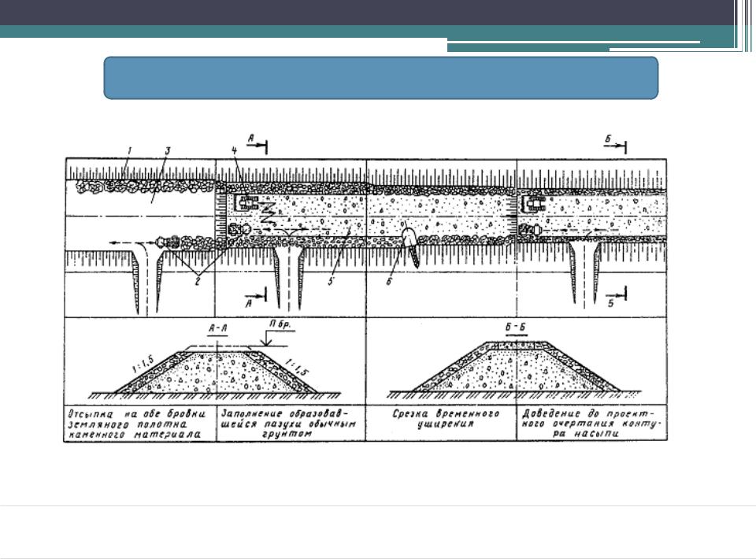The width and height of the screenshot is (756, 559).
Task: Click the 'Б-Б' cross-section heading
Action: tap(515, 328)
